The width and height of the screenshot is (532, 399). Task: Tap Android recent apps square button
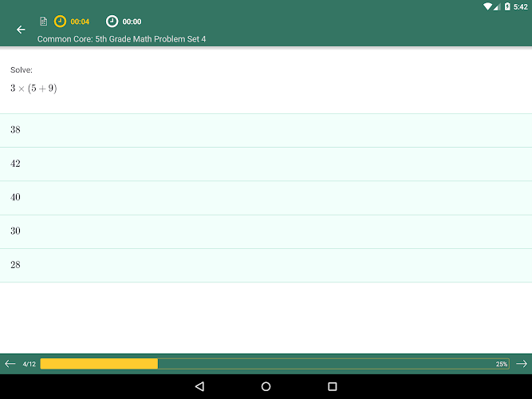pyautogui.click(x=333, y=386)
